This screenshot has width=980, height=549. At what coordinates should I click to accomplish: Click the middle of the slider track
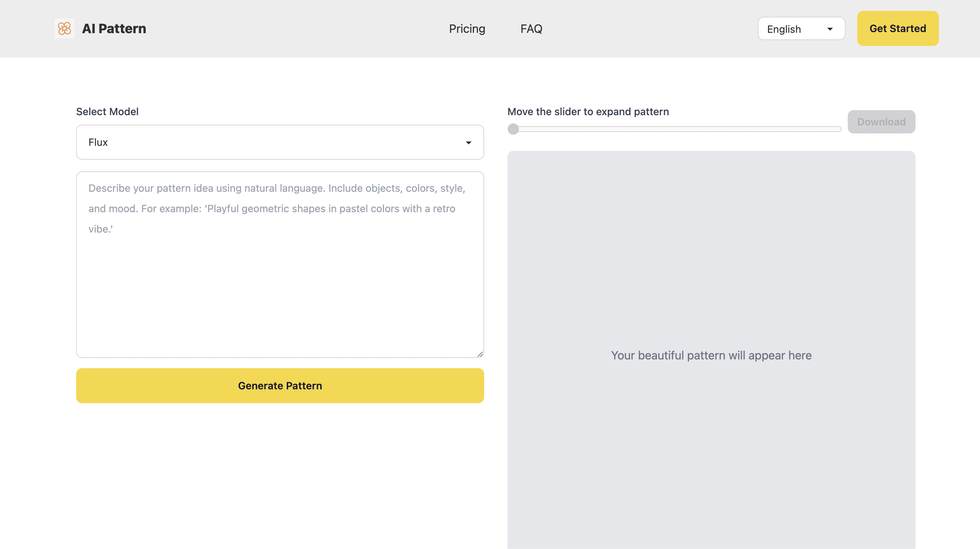click(674, 129)
